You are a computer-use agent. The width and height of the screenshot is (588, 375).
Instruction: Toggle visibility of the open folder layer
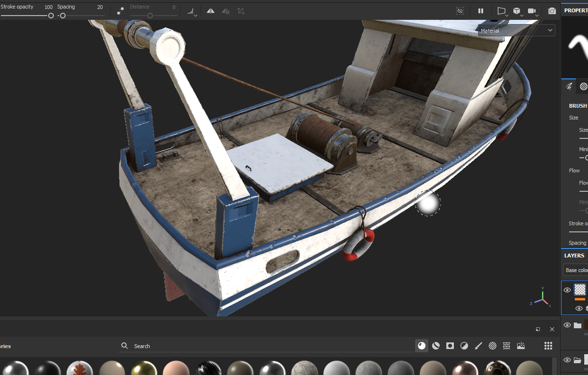(567, 360)
